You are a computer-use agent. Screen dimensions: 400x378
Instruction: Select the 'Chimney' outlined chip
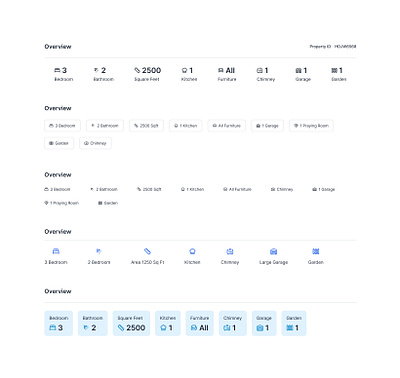pos(95,143)
